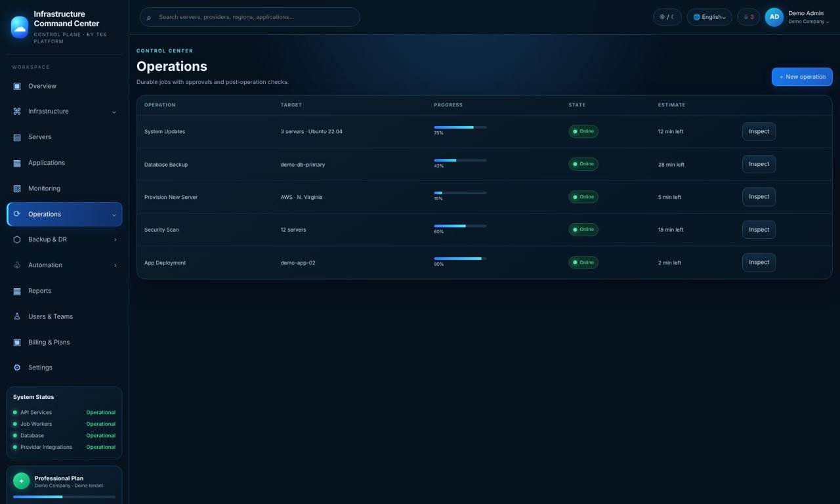
Task: Expand the Infrastructure menu chevron
Action: tap(114, 112)
